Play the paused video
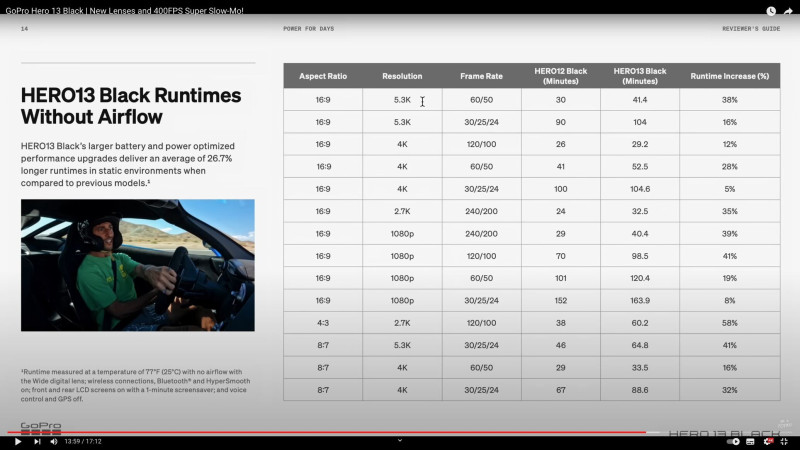The width and height of the screenshot is (800, 450). [17, 441]
